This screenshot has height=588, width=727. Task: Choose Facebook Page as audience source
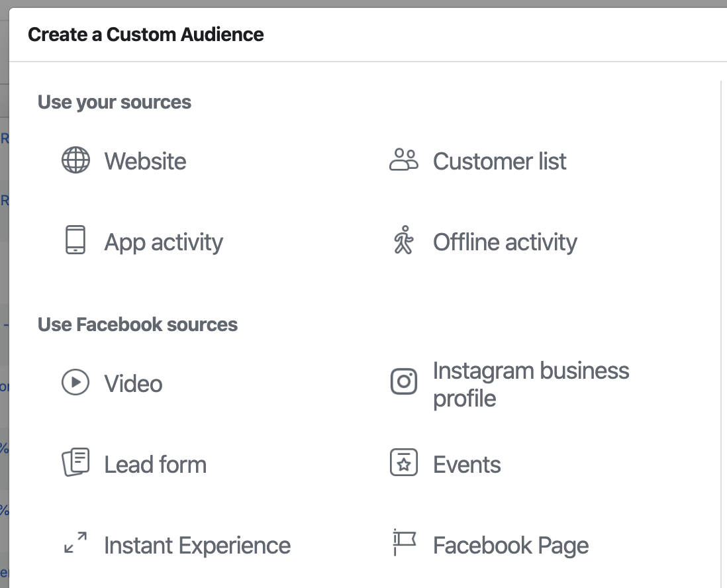[x=511, y=546]
